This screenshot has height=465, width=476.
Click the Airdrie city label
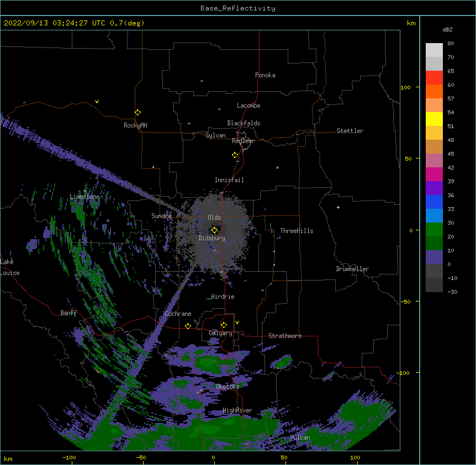tap(223, 297)
